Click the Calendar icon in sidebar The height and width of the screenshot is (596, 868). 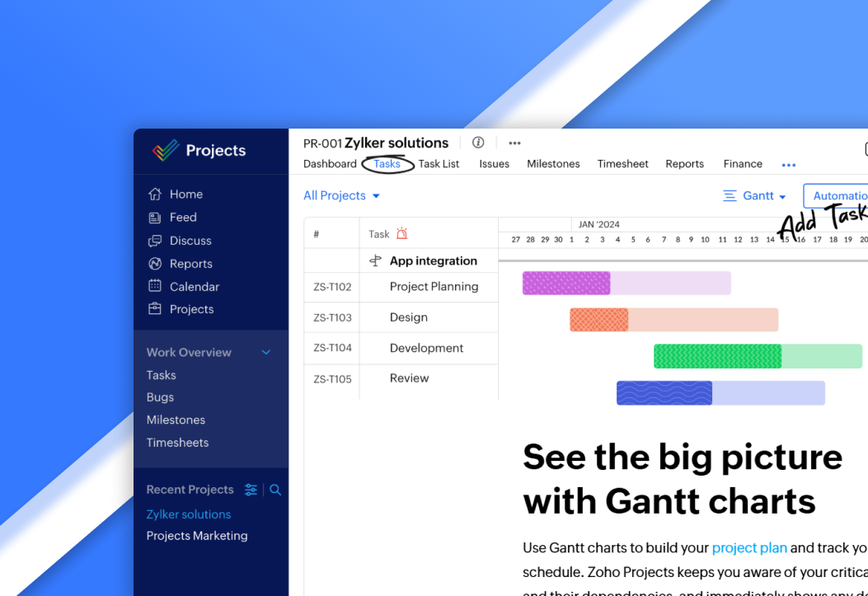[x=155, y=286]
